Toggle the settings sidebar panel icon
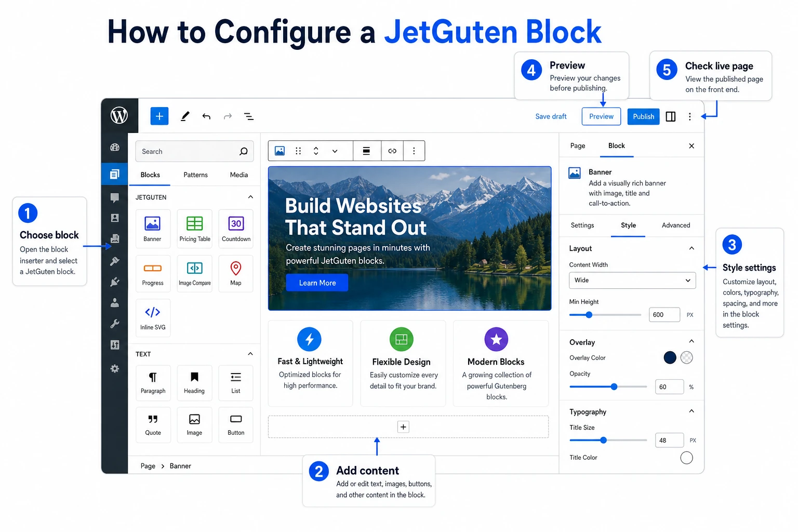This screenshot has width=798, height=532. [671, 116]
